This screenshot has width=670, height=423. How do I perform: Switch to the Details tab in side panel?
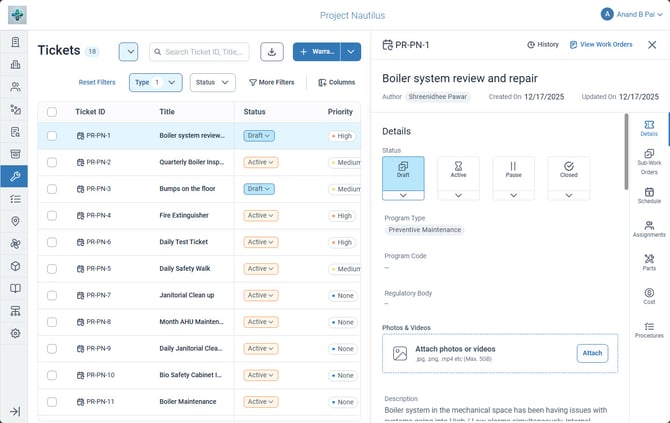point(649,128)
